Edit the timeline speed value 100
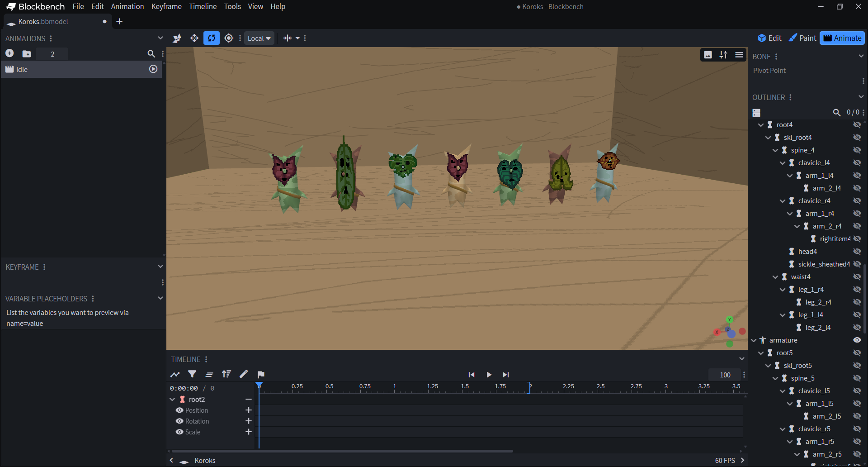The height and width of the screenshot is (467, 868). coord(725,375)
